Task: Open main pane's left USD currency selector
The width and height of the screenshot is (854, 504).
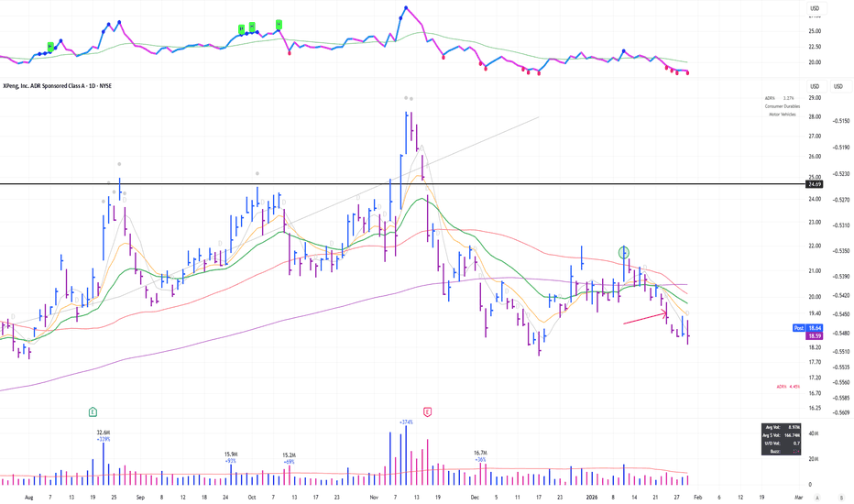Action: coord(815,86)
